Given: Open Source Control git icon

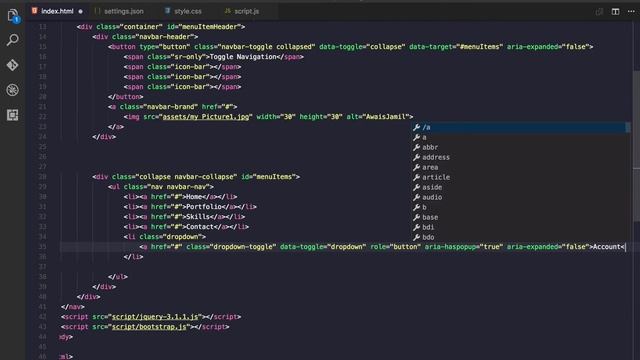Looking at the screenshot, I should [x=13, y=65].
